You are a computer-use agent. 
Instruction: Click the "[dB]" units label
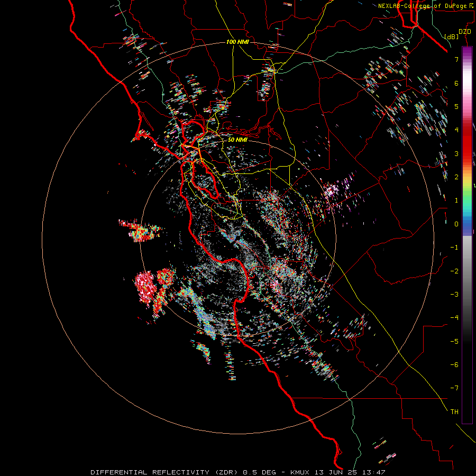(x=452, y=36)
